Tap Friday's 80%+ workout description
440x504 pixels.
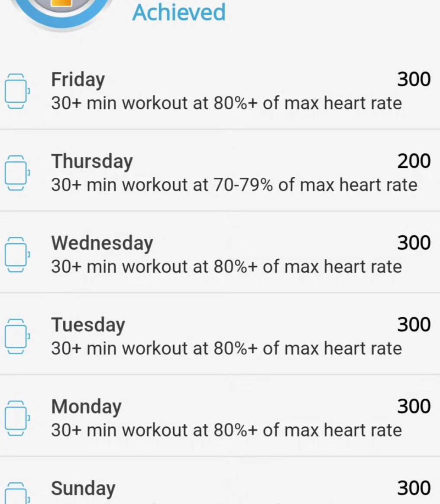point(226,104)
